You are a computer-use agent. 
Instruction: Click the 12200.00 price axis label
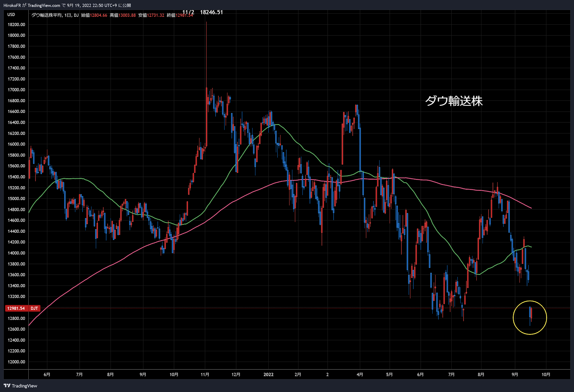[17, 351]
